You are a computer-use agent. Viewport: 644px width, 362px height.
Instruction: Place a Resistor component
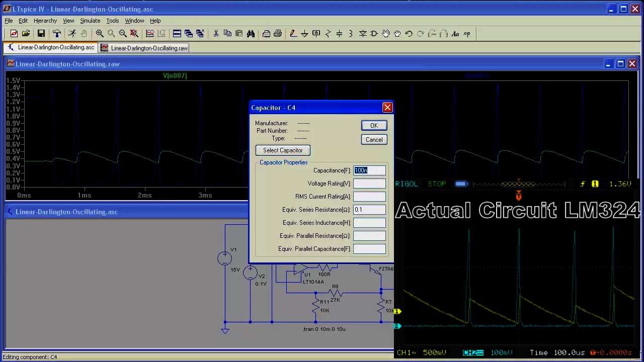click(x=328, y=34)
